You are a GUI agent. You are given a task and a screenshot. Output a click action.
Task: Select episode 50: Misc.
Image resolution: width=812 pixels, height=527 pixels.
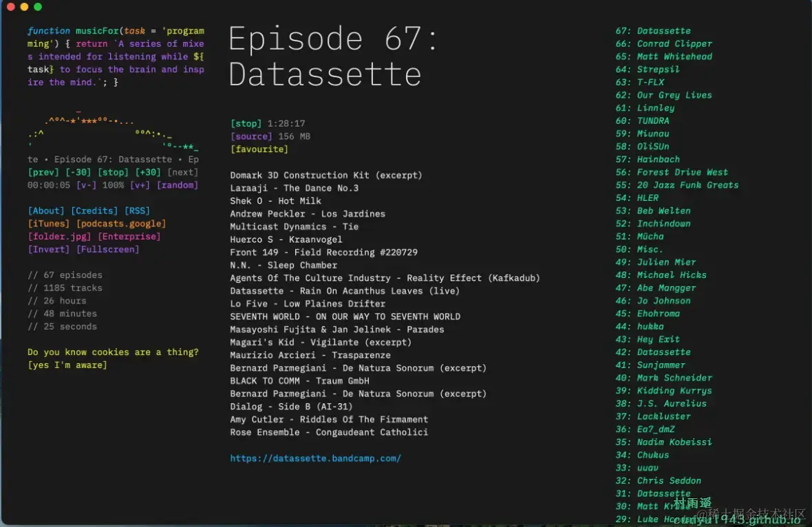coord(639,250)
